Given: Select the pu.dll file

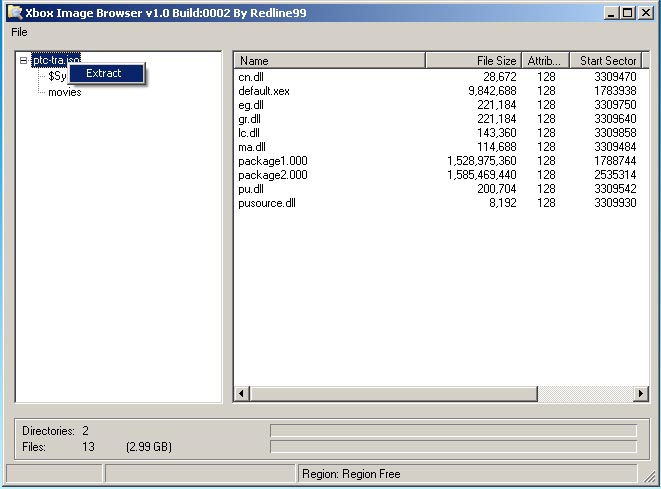Looking at the screenshot, I should (251, 189).
